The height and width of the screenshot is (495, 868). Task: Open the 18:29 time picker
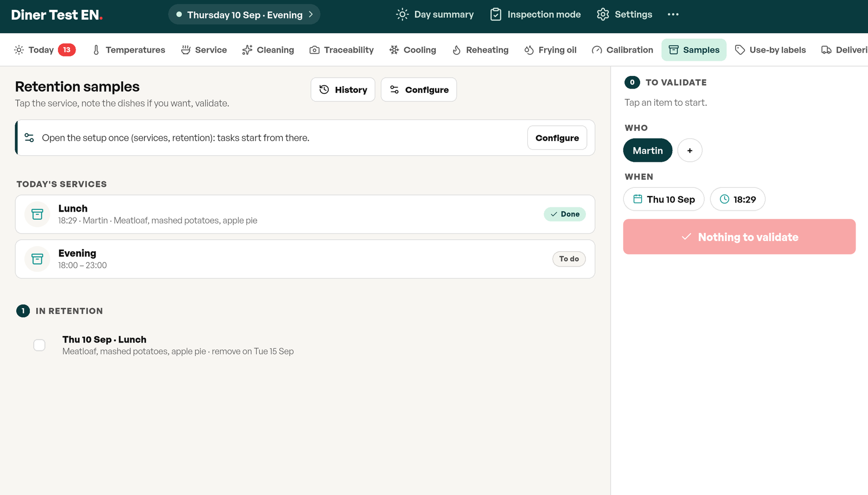(737, 199)
